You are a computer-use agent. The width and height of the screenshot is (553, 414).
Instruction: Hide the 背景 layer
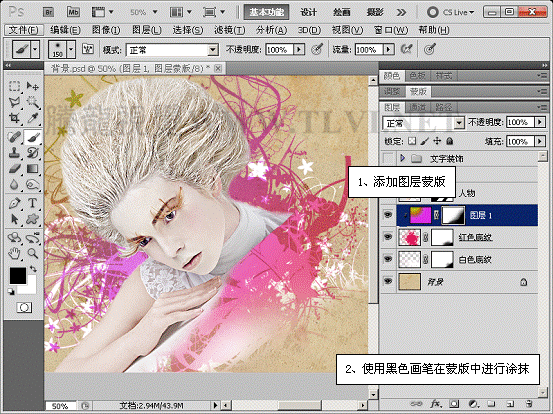388,281
